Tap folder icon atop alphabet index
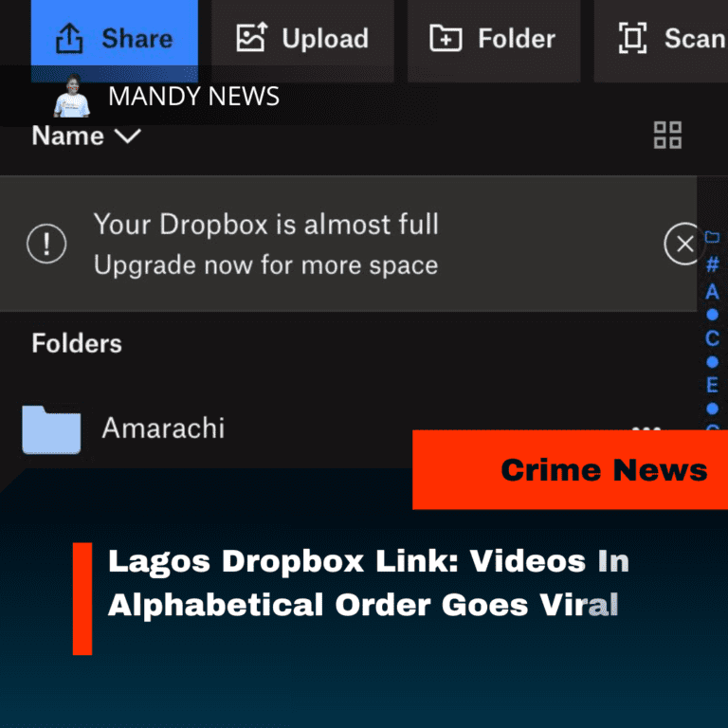Viewport: 728px width, 728px height. click(x=712, y=237)
